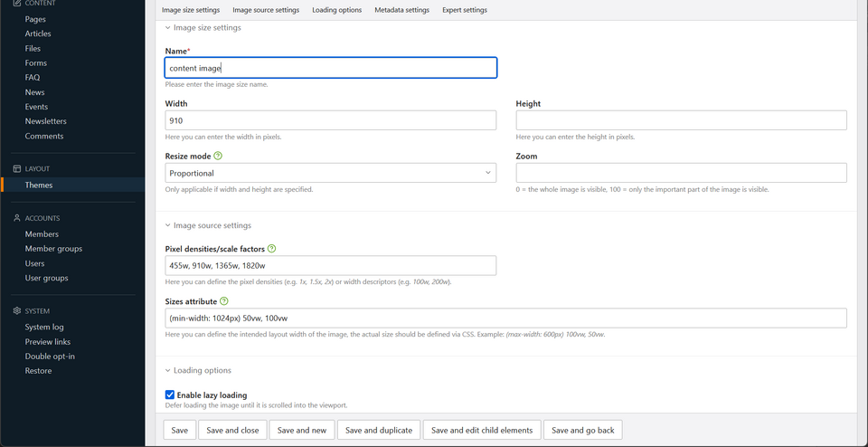868x447 pixels.
Task: Open Member groups in sidebar
Action: click(x=53, y=249)
